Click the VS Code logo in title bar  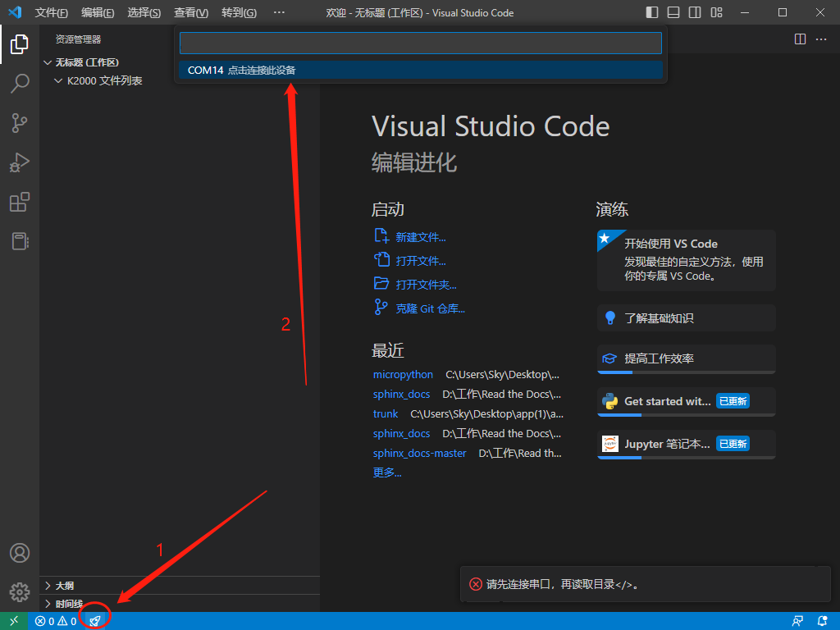pos(15,12)
